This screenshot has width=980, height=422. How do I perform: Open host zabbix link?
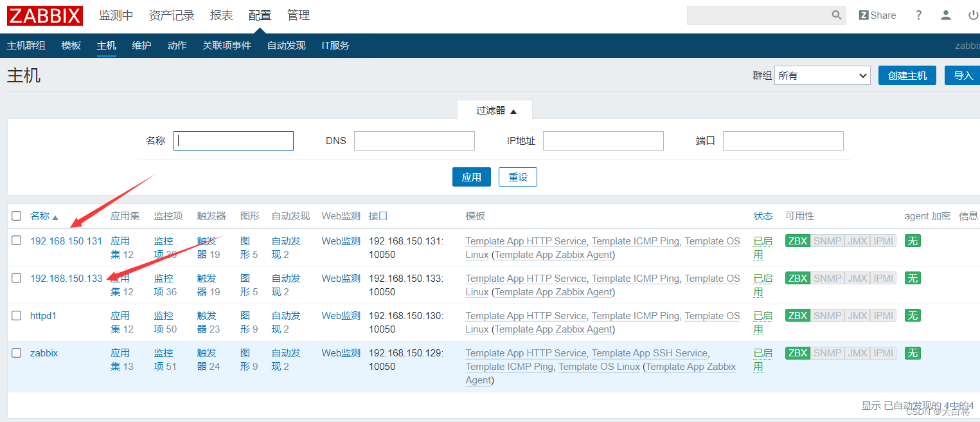[44, 353]
